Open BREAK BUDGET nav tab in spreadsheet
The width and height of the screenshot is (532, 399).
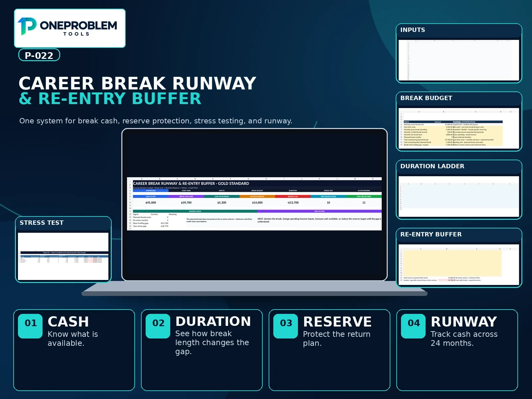click(257, 191)
